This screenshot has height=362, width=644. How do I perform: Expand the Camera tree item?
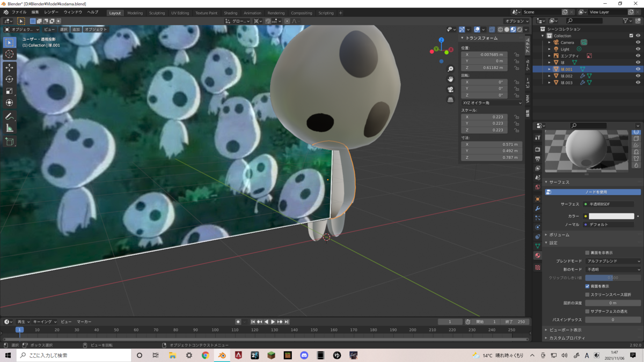(x=550, y=42)
